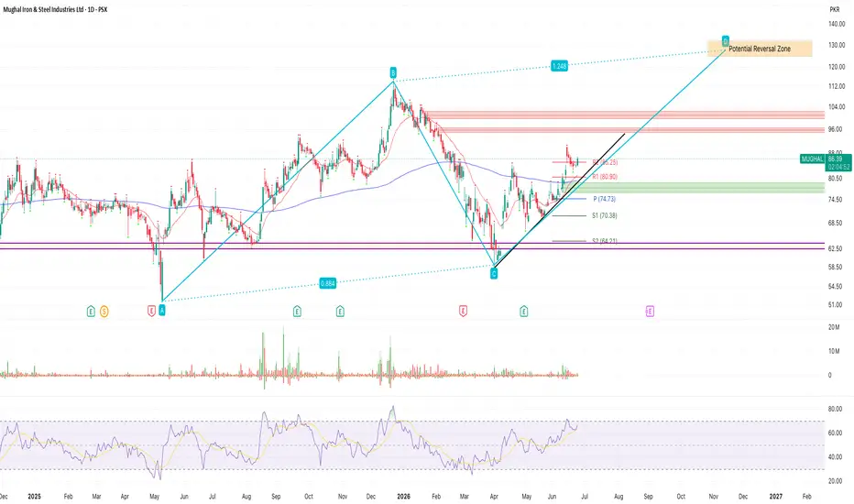
Task: Click 120.00 on the price axis
Action: [837, 67]
